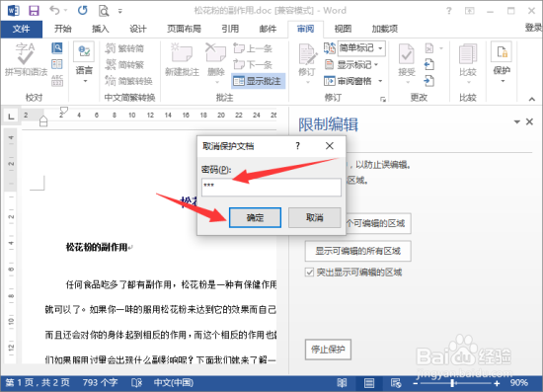Viewport: 543px width, 392px height.
Task: Open Compare (比较) documents icon
Action: [468, 55]
